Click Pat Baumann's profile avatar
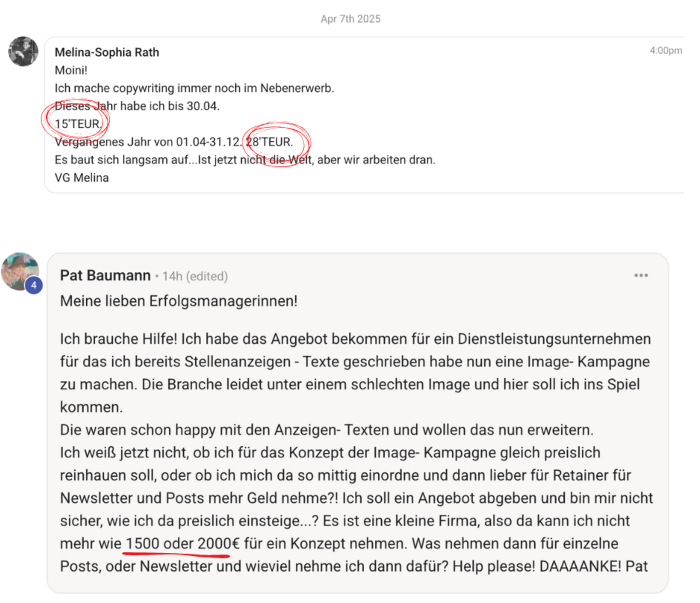The height and width of the screenshot is (603, 700). click(20, 271)
